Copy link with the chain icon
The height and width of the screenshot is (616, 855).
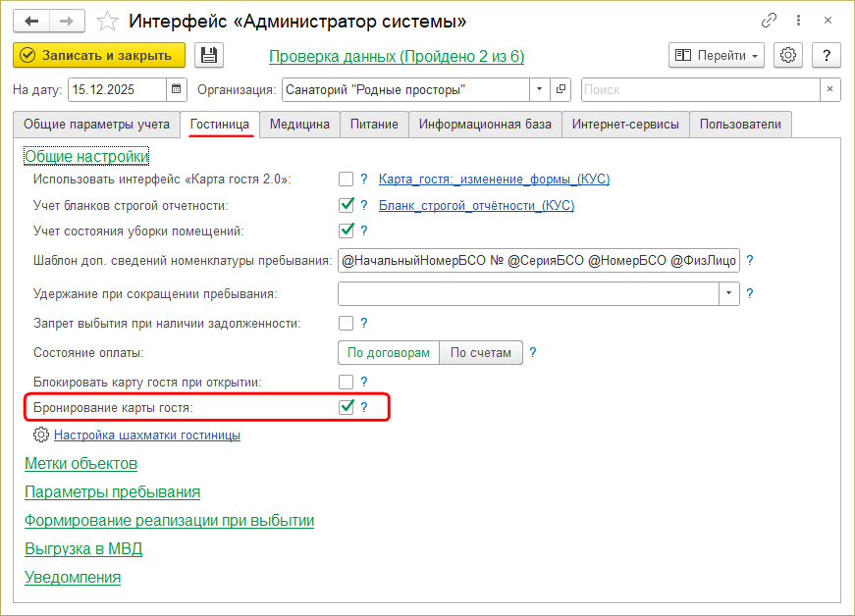pos(769,21)
